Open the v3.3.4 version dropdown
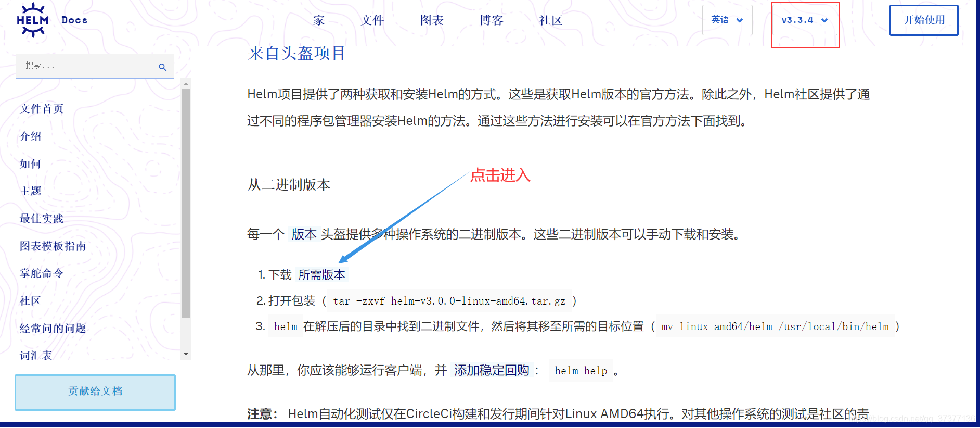980x428 pixels. (x=805, y=20)
